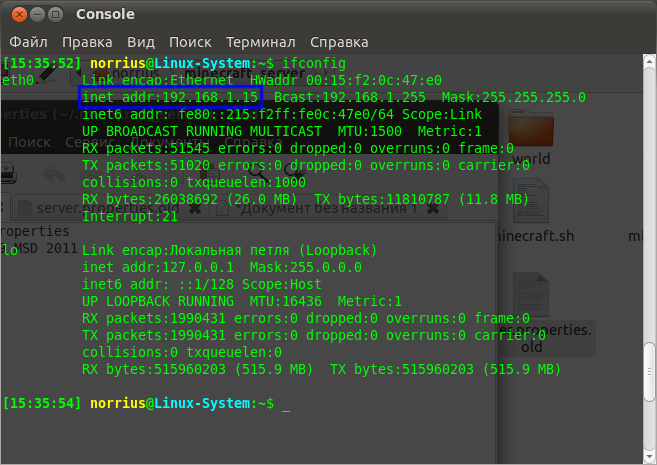The height and width of the screenshot is (465, 657).
Task: Click TX bytes:515960203 text
Action: click(402, 369)
